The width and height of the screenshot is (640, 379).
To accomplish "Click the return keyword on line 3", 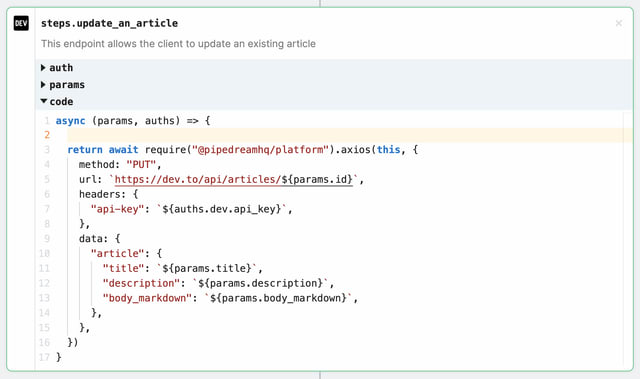I will point(85,150).
